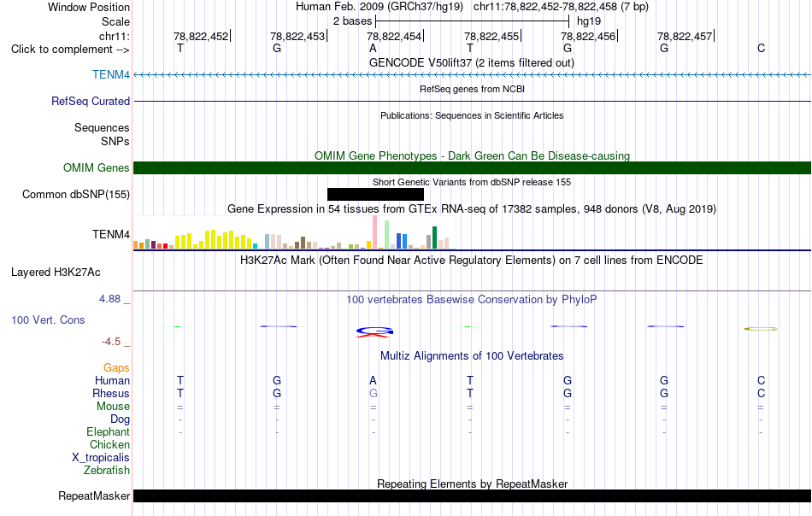Click 'Short Genetic Variants from dbSNP' title
Screen dimensions: 812x516
pos(472,182)
